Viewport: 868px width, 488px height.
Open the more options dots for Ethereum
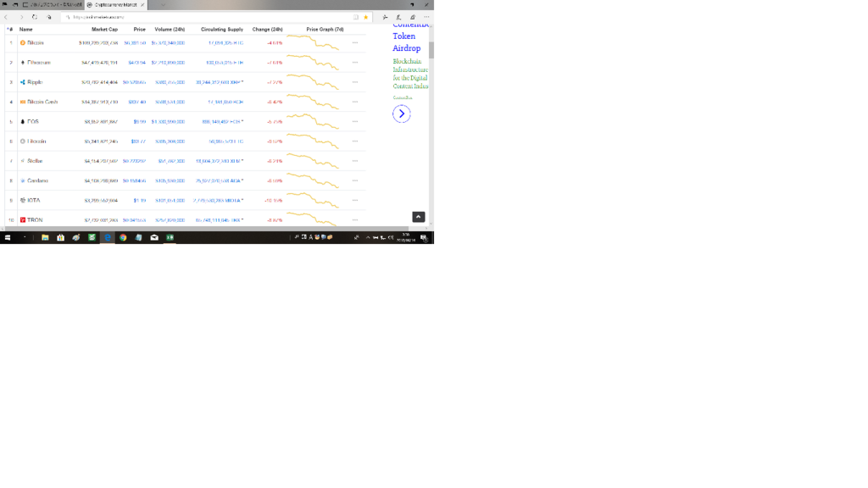pos(355,63)
